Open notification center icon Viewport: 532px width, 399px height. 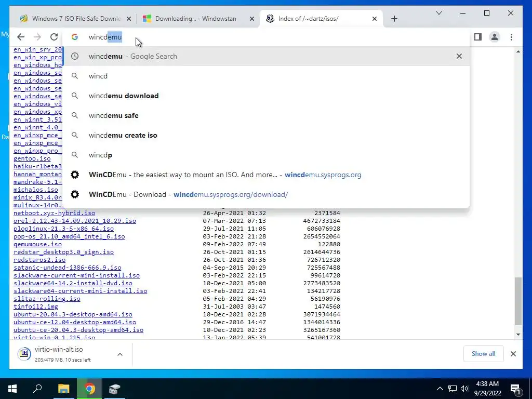pyautogui.click(x=516, y=389)
